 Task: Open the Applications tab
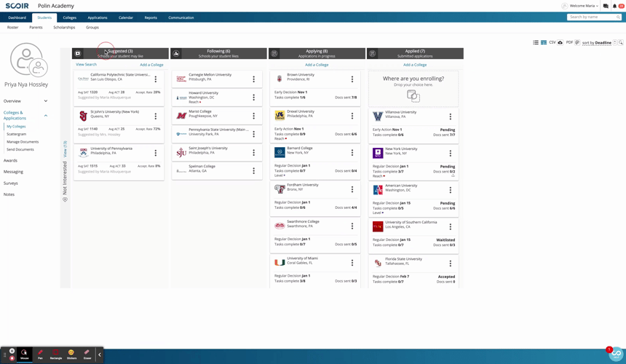pyautogui.click(x=98, y=17)
